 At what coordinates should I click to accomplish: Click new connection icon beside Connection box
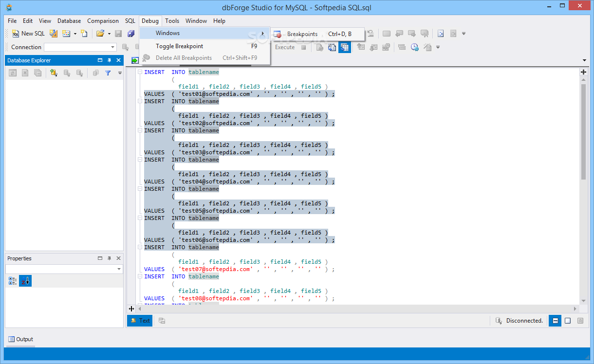[x=125, y=47]
